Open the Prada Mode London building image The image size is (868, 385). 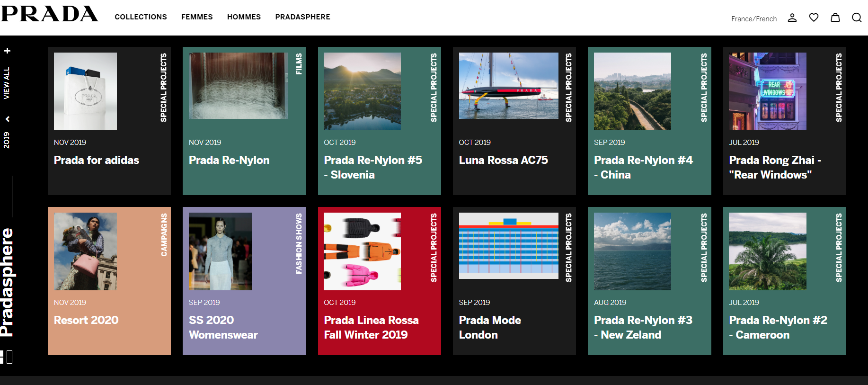coord(508,246)
